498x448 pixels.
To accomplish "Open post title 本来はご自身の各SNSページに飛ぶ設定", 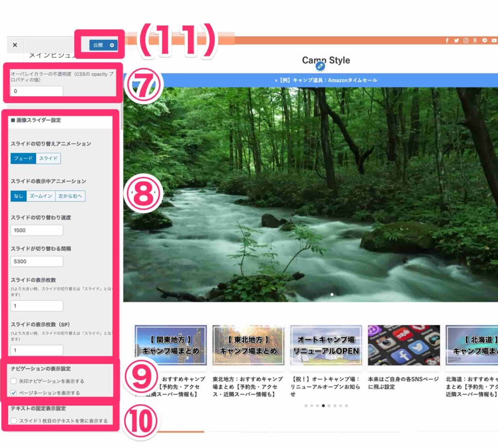I will point(403,382).
